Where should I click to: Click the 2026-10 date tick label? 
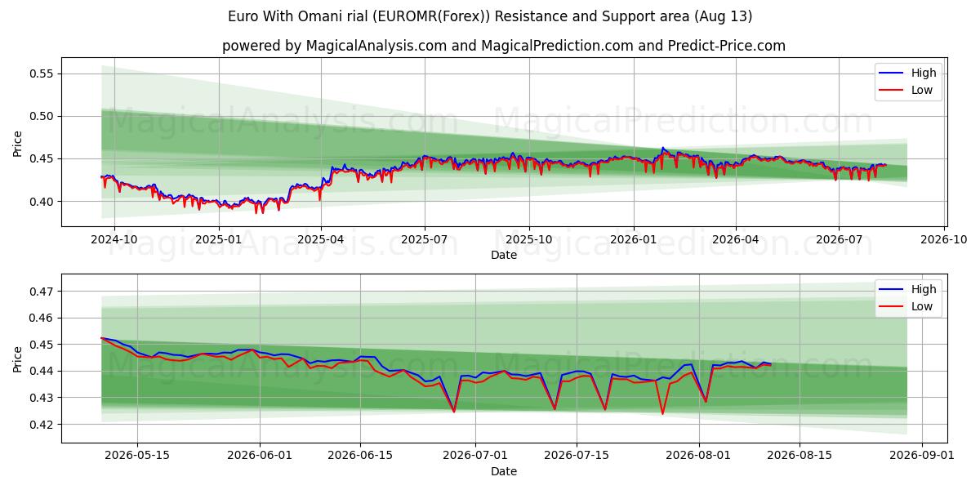(x=943, y=239)
